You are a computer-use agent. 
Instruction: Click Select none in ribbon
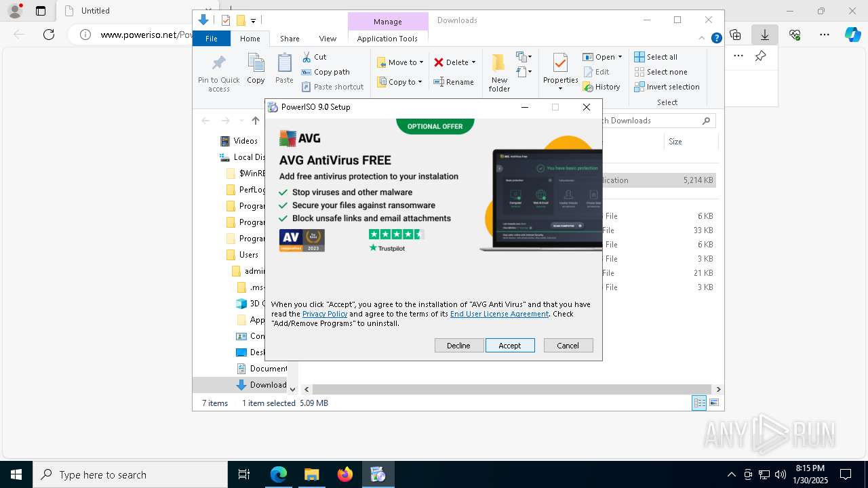point(660,72)
